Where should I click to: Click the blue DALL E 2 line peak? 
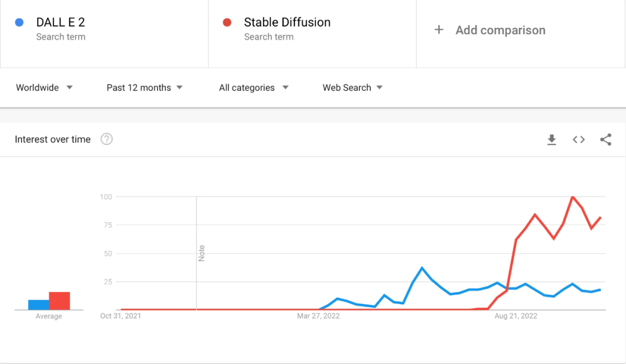[x=422, y=268]
